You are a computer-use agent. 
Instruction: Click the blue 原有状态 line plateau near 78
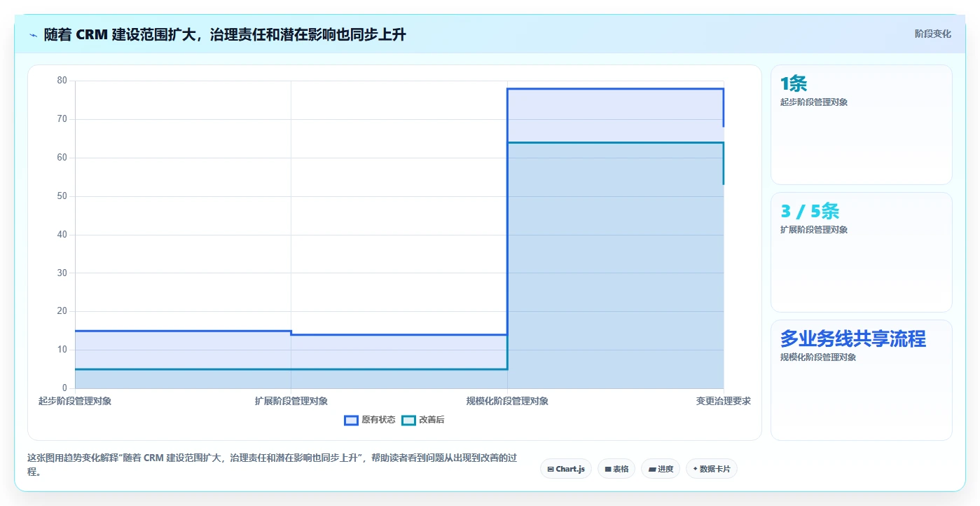(615, 89)
